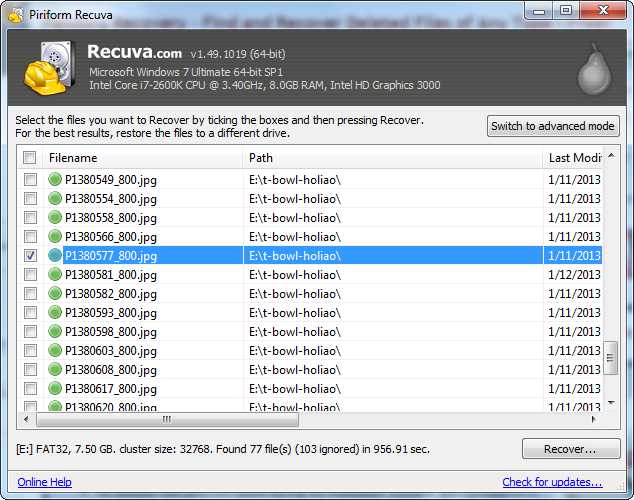Tick the checkbox for P1380549_800.jpg
634x500 pixels.
click(30, 179)
